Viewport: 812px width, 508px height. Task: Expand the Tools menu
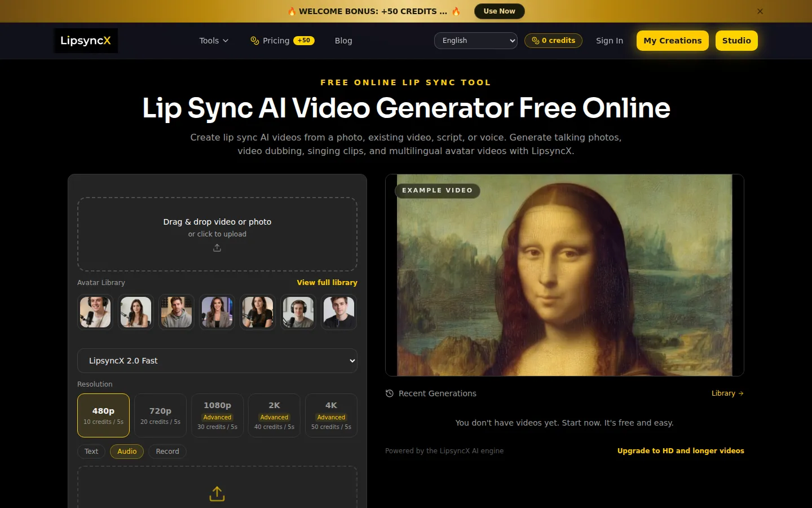point(214,41)
